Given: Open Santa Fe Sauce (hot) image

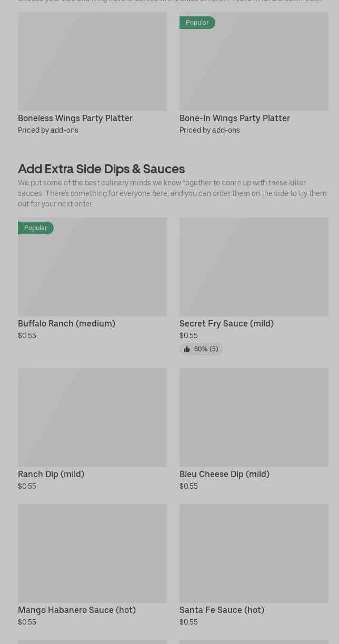Looking at the screenshot, I should [254, 553].
